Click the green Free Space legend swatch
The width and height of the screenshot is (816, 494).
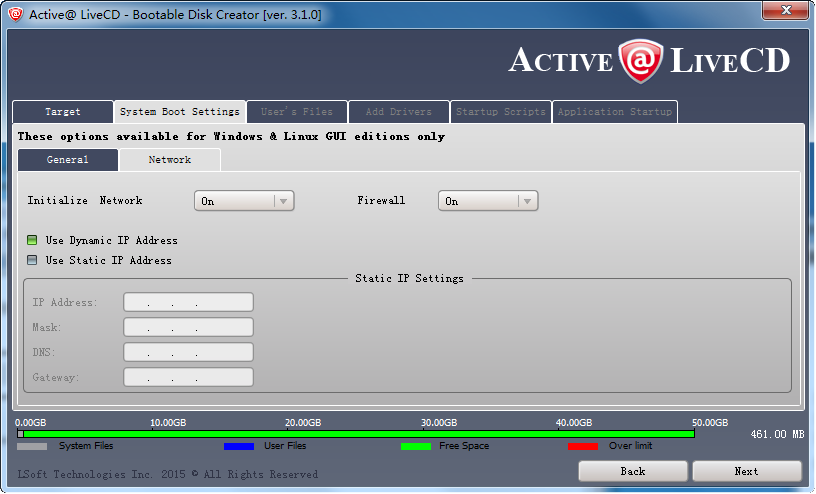point(416,447)
